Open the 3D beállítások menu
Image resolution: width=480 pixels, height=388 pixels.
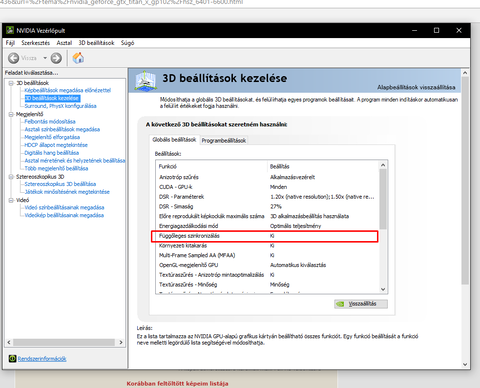(x=96, y=43)
